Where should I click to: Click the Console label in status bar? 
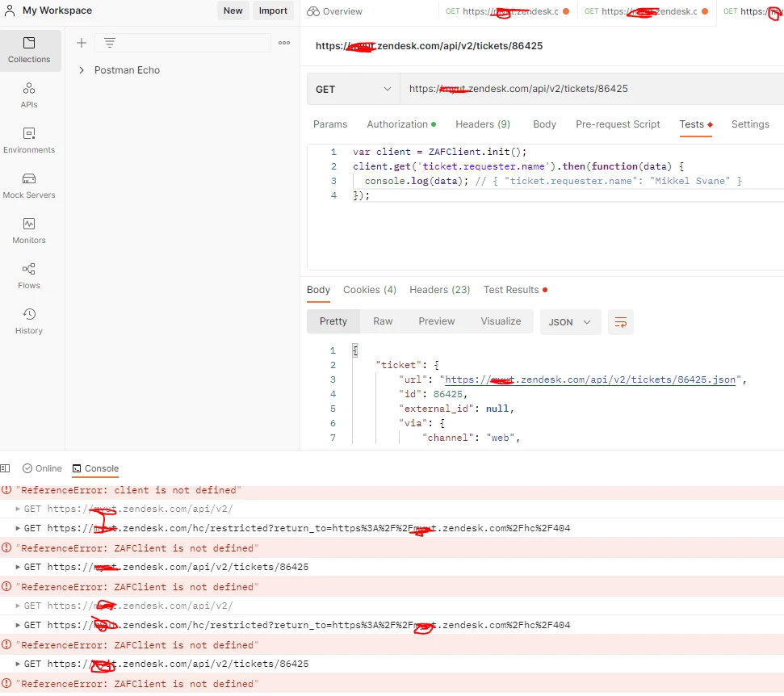click(102, 468)
